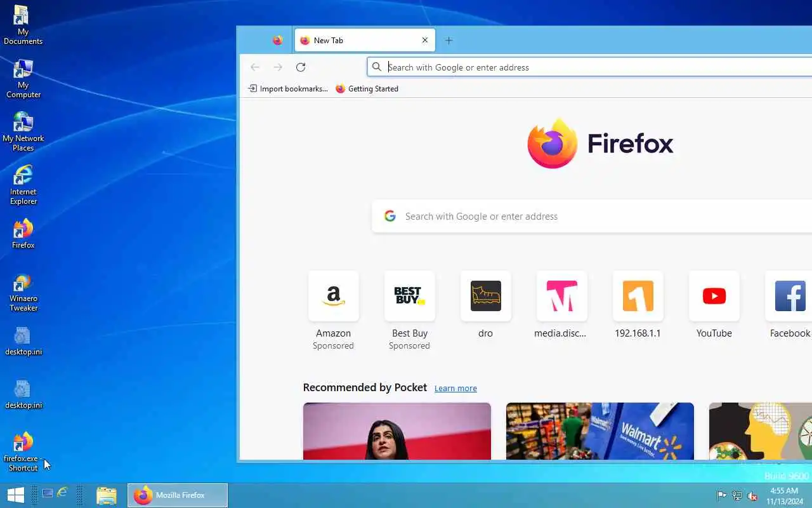Click network tray icon
This screenshot has height=508, width=812.
coord(737,495)
